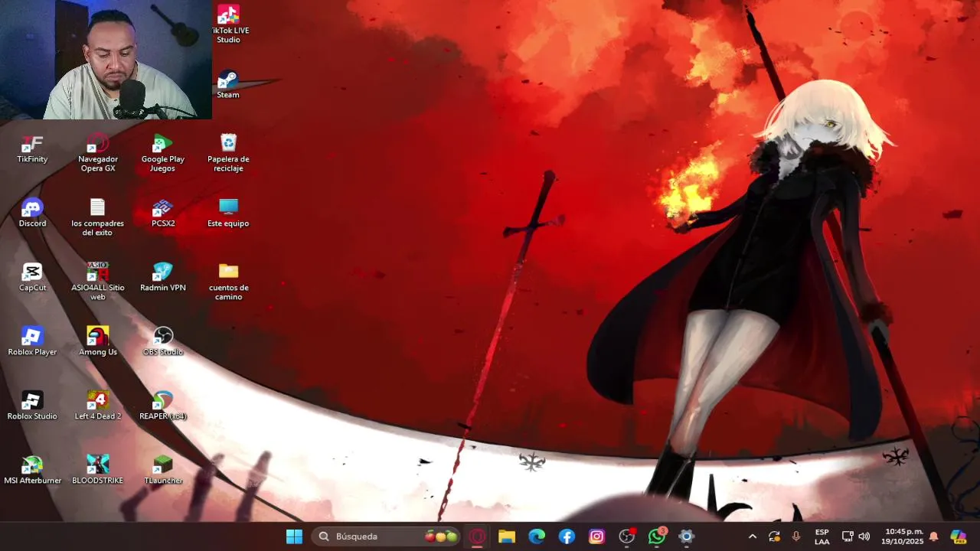The image size is (980, 551).
Task: Expand hidden system tray icons
Action: (752, 536)
